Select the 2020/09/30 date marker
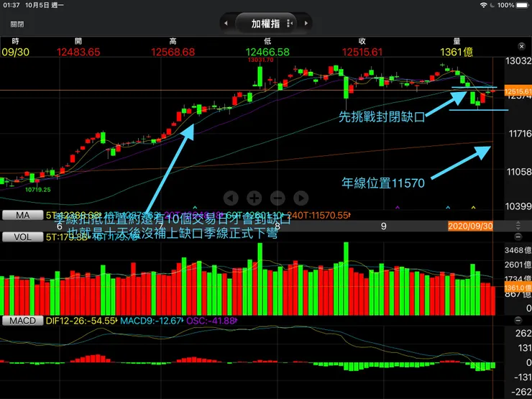532x399 pixels. coord(470,226)
